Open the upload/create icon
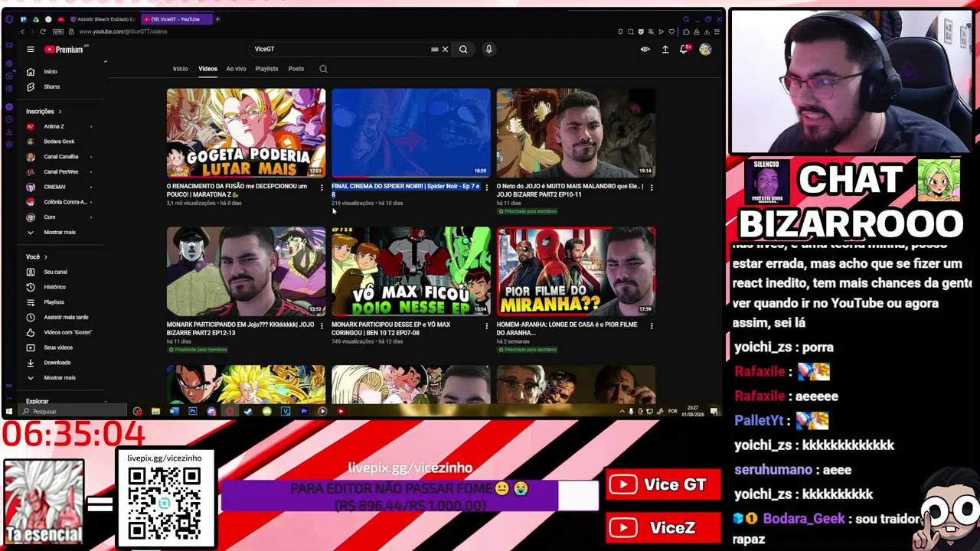 pos(665,49)
